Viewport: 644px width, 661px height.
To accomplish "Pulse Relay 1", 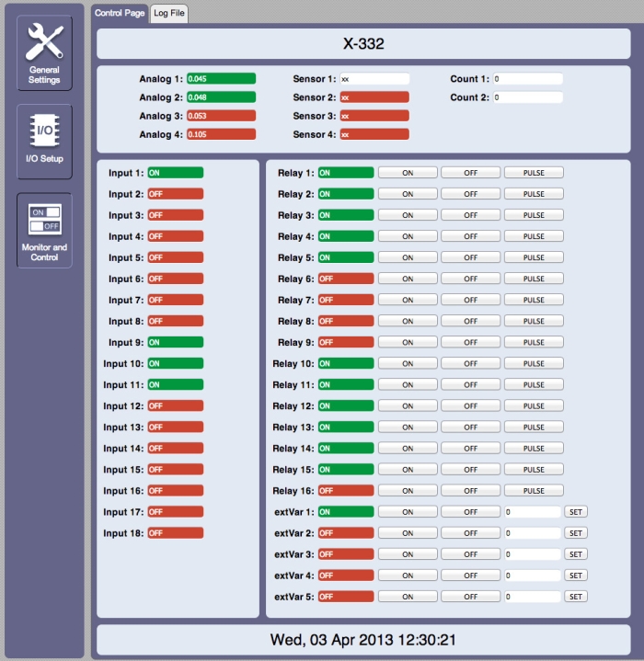I will tap(534, 173).
